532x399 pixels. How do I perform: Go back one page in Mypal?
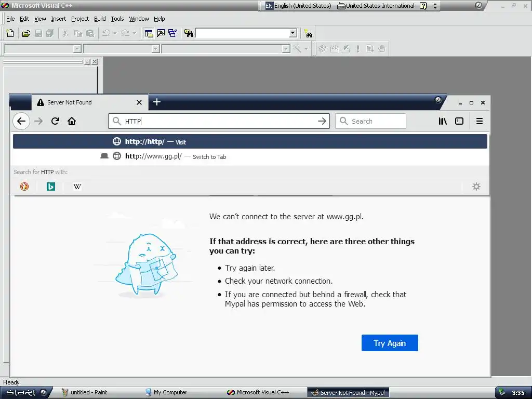coord(21,121)
